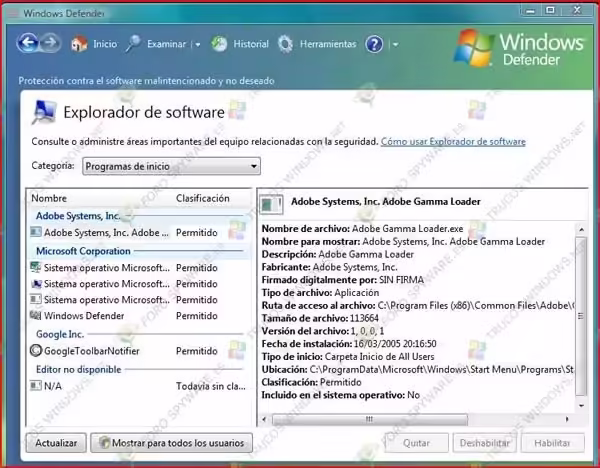Open the Historial menu item
The width and height of the screenshot is (600, 468).
point(251,44)
